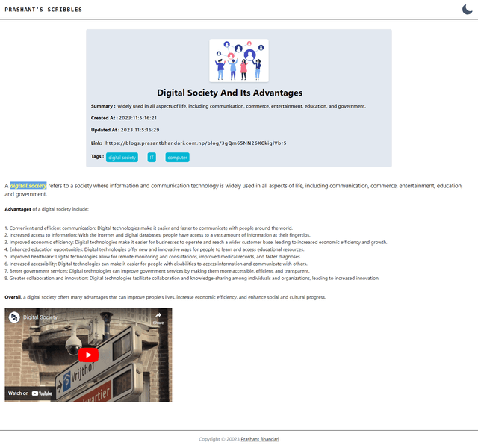Click the Share icon on the video

click(x=158, y=318)
